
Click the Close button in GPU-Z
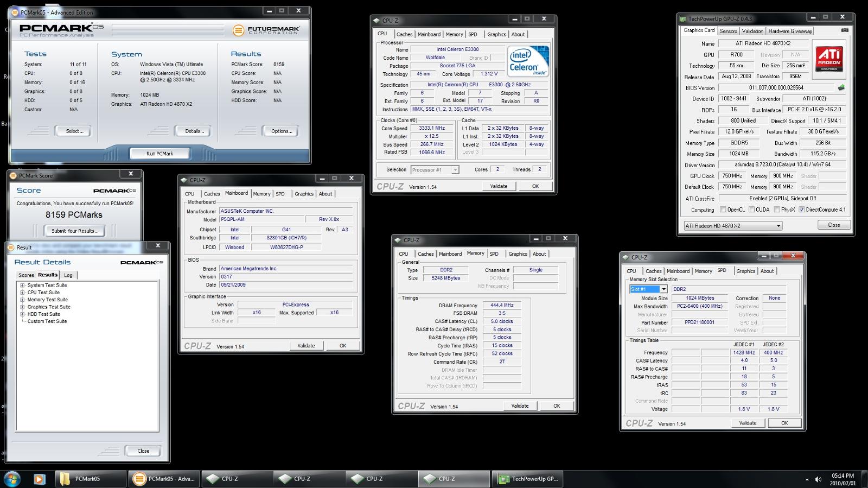[834, 225]
